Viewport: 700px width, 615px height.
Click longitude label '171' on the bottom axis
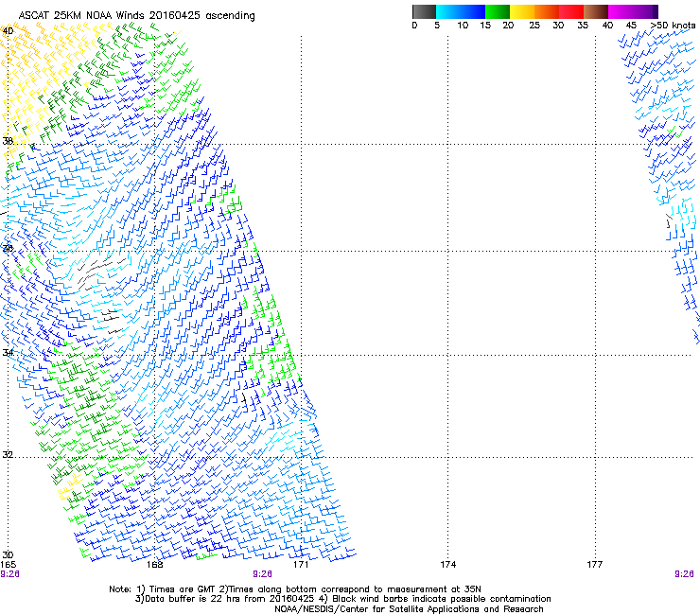point(301,565)
